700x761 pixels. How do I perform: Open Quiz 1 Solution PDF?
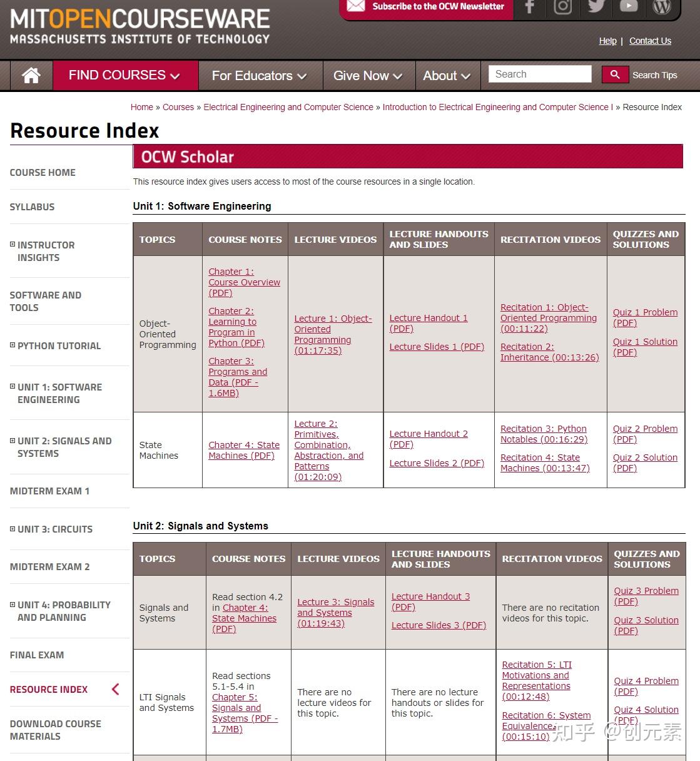tap(645, 347)
